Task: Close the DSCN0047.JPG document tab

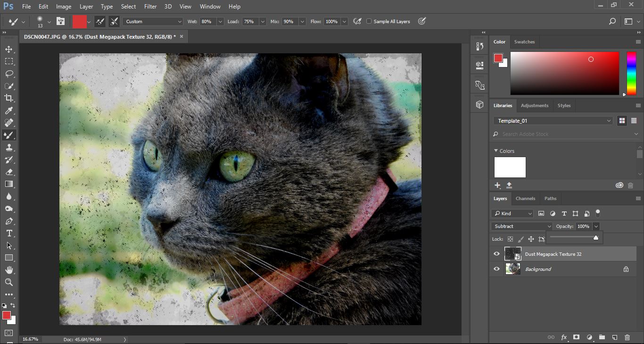Action: tap(182, 36)
